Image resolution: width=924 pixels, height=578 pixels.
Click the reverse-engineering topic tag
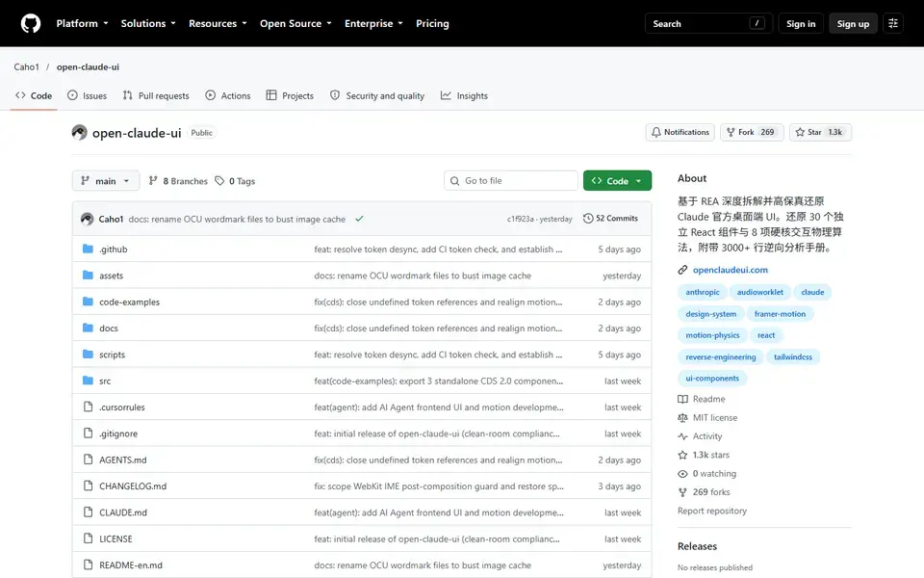[x=720, y=356]
